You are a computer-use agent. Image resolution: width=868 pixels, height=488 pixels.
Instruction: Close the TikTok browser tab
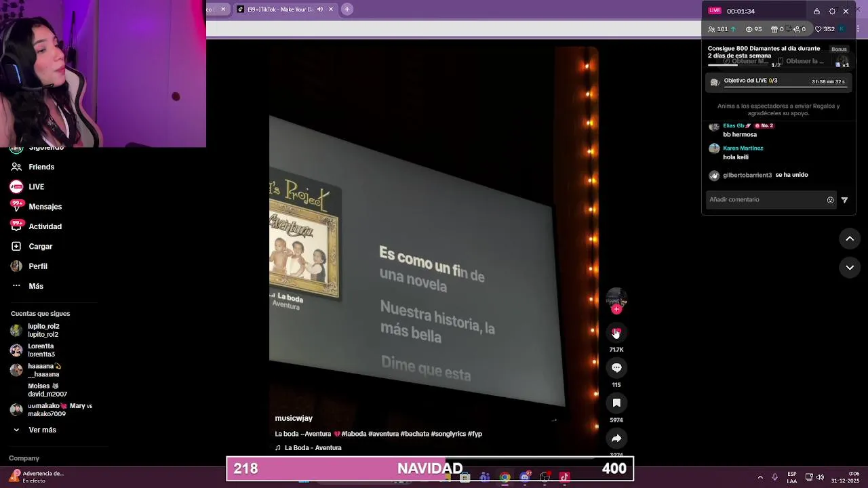331,9
